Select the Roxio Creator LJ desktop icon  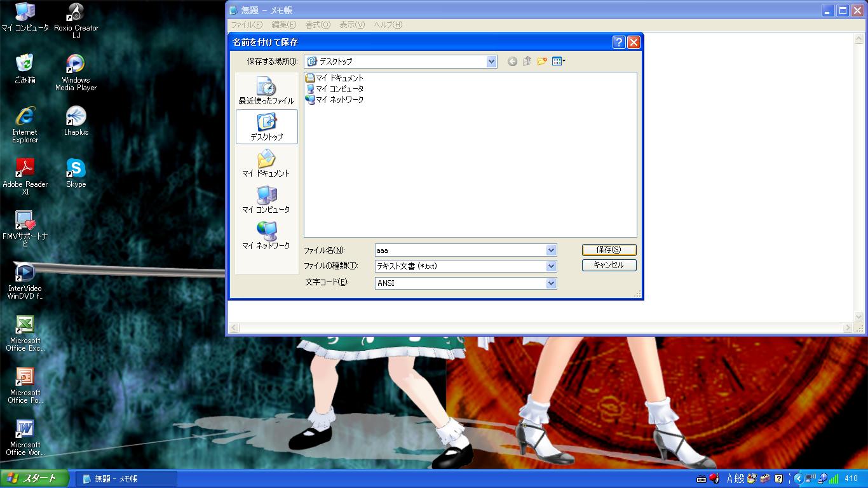[x=76, y=20]
